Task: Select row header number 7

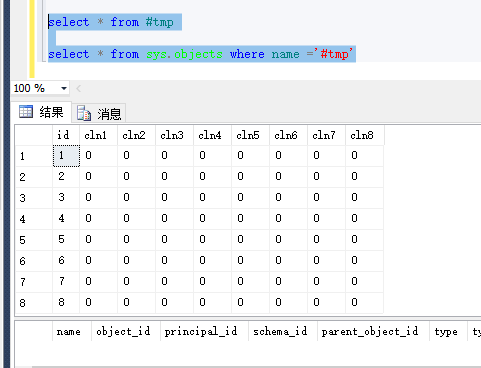Action: coord(34,282)
